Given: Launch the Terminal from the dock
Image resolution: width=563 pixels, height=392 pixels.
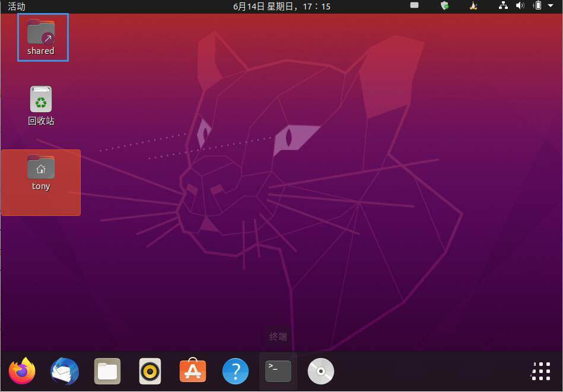Looking at the screenshot, I should point(278,371).
